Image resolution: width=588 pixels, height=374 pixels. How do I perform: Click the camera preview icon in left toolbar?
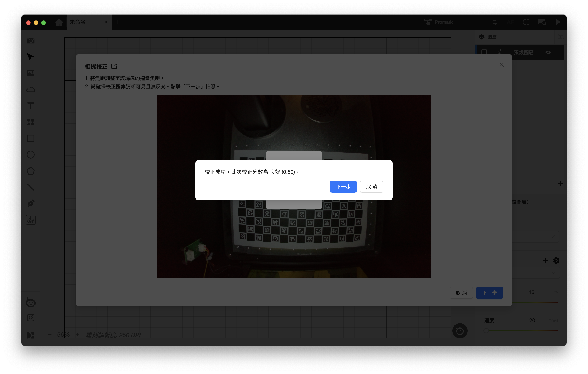tap(30, 41)
